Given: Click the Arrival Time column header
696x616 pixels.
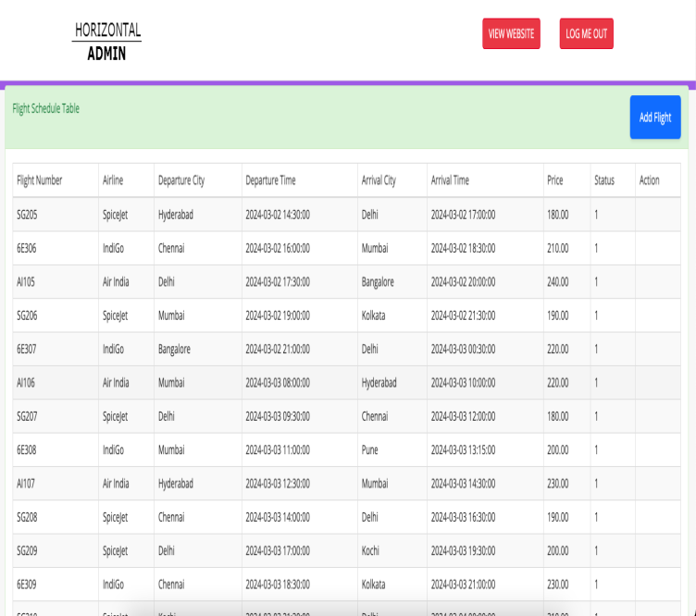Looking at the screenshot, I should pyautogui.click(x=450, y=180).
